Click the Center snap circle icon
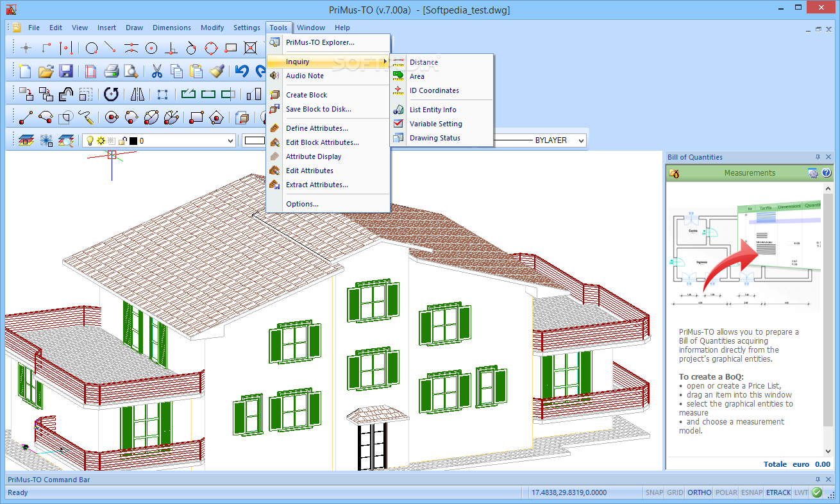 [x=151, y=47]
